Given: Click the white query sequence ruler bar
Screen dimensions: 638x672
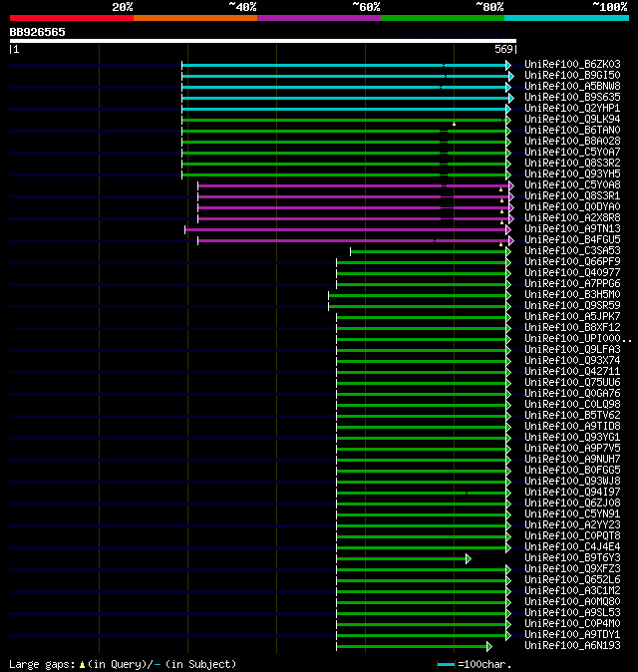Looking at the screenshot, I should [x=263, y=41].
